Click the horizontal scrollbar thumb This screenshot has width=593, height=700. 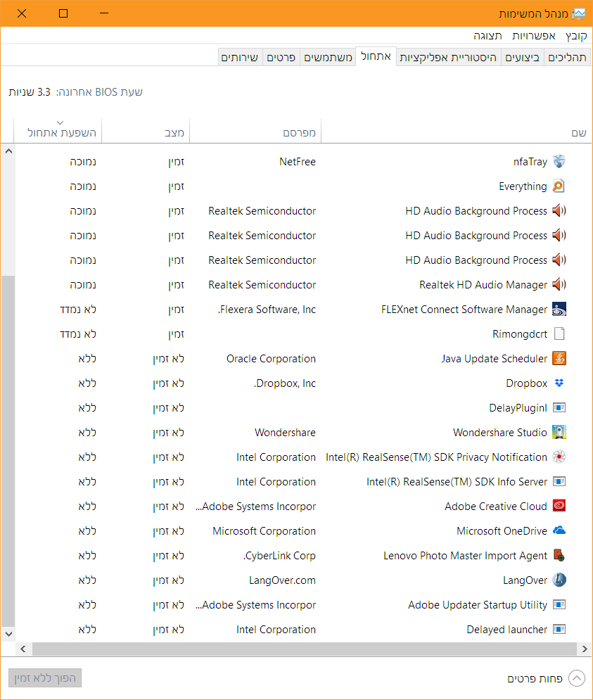coord(305,649)
